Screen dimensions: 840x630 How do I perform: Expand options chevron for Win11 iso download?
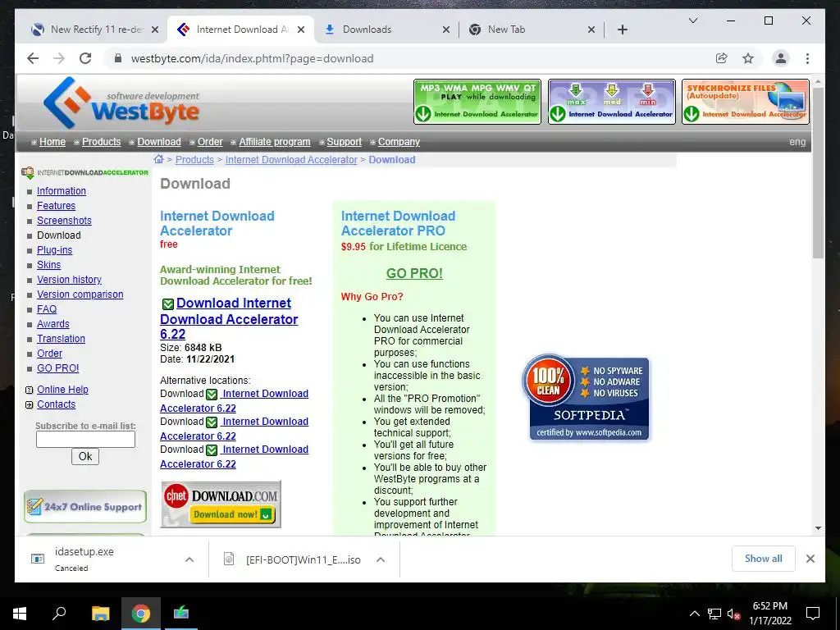tap(381, 559)
